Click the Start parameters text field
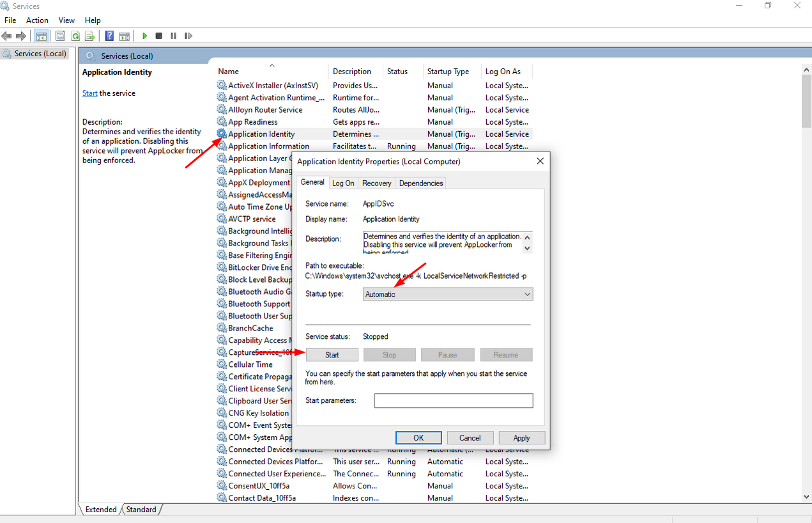 pos(453,401)
